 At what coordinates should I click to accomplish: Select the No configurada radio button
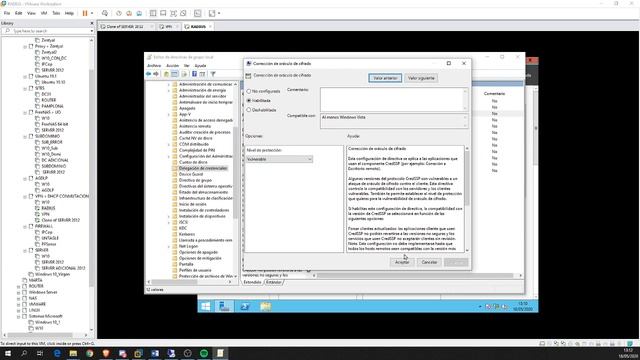pyautogui.click(x=249, y=91)
